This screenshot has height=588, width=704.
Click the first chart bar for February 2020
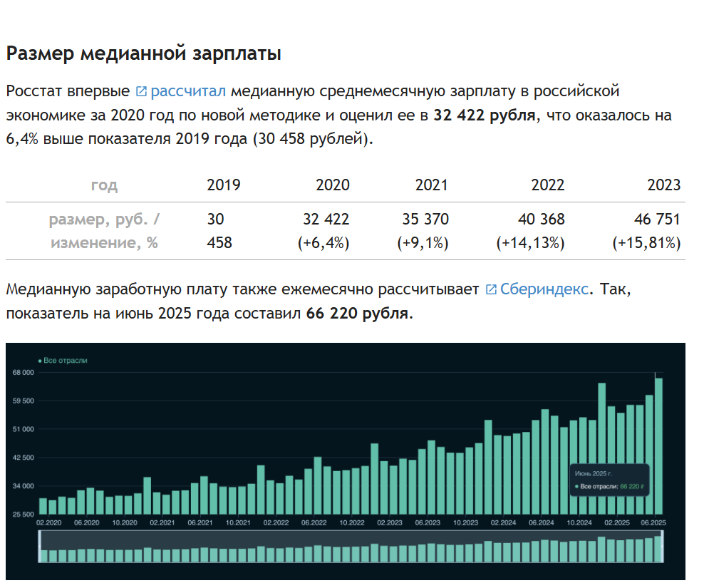43,505
